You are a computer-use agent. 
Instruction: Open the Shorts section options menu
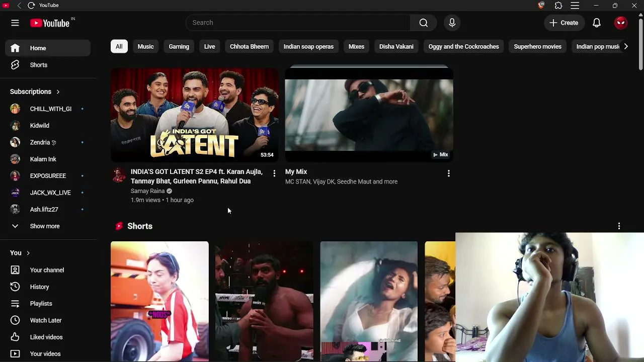tap(619, 226)
